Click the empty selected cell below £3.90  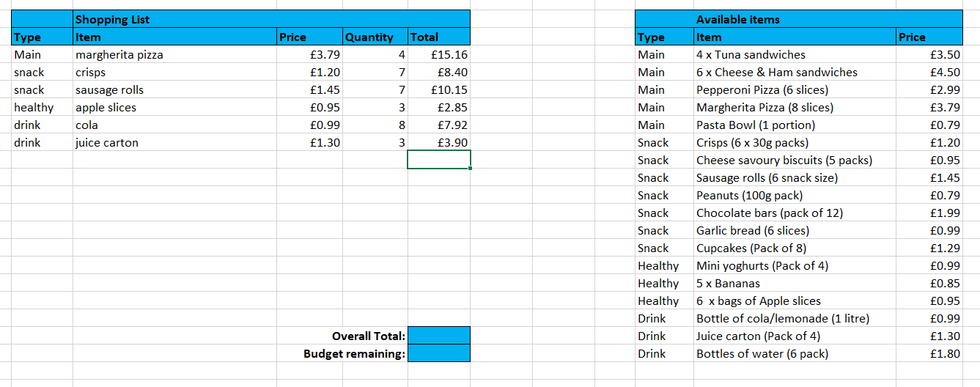click(438, 160)
